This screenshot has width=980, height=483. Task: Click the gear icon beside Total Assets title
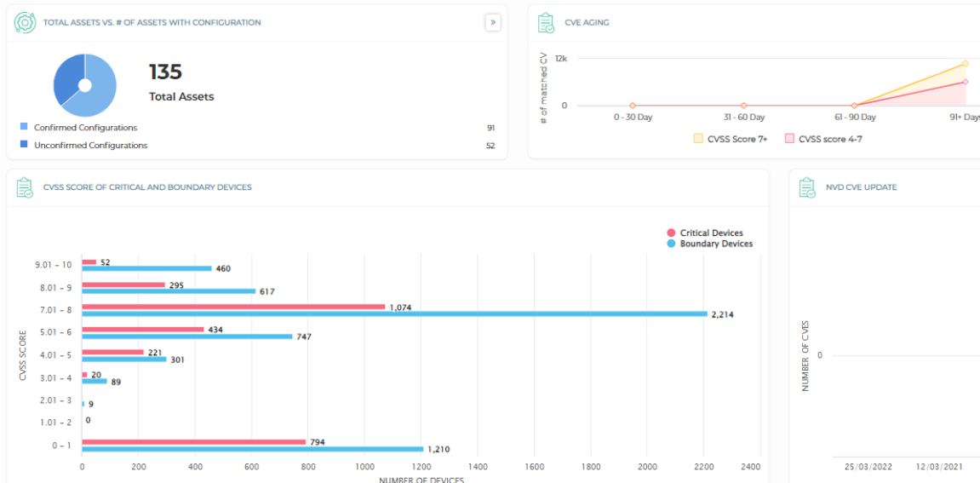pyautogui.click(x=25, y=22)
